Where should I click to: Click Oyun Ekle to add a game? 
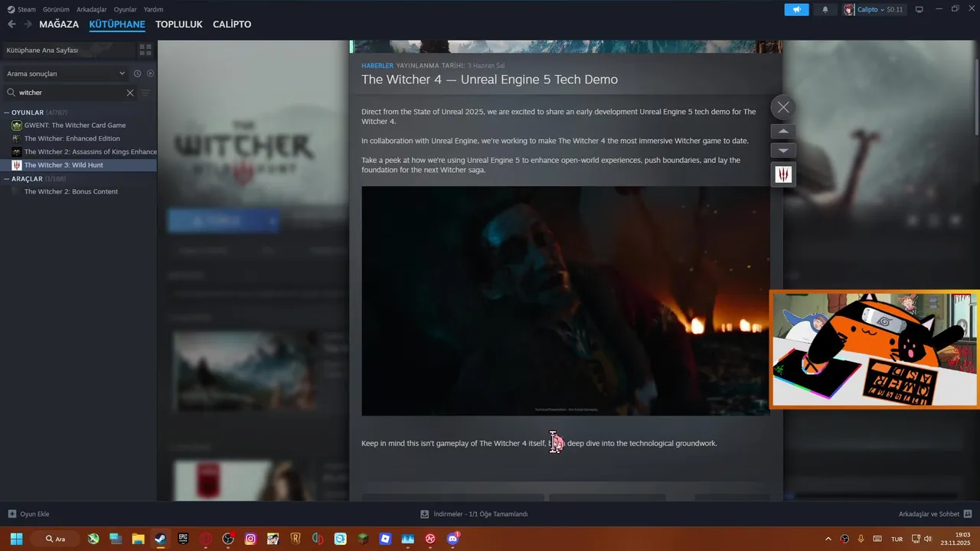(28, 514)
